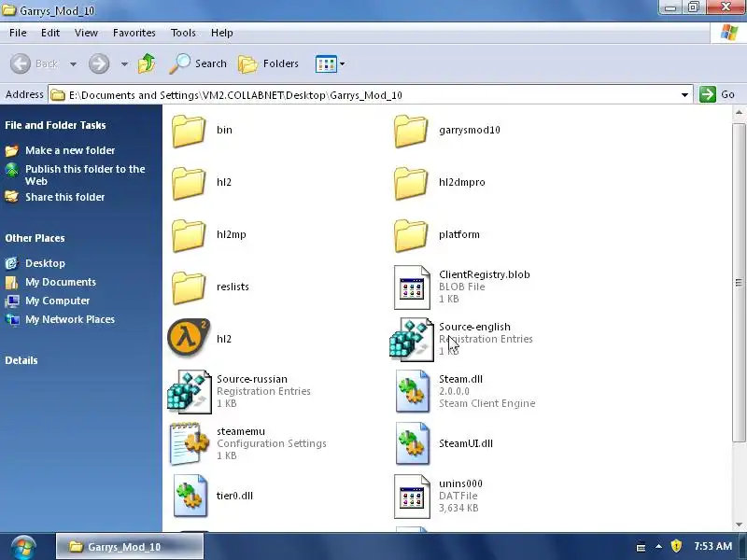Viewport: 747px width, 560px height.
Task: Open the Tools menu
Action: [183, 33]
